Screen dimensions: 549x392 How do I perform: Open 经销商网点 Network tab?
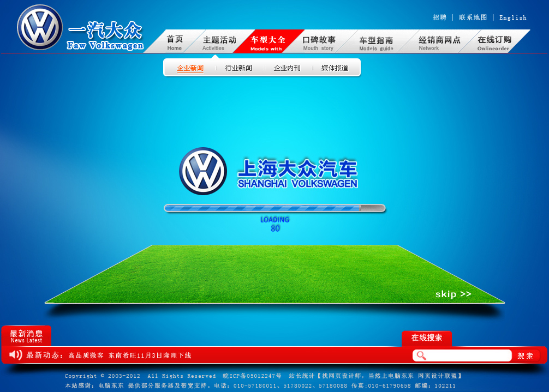point(439,43)
